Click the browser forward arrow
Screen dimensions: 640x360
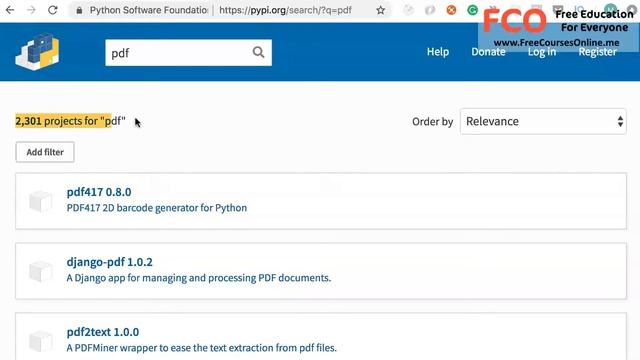[x=31, y=10]
